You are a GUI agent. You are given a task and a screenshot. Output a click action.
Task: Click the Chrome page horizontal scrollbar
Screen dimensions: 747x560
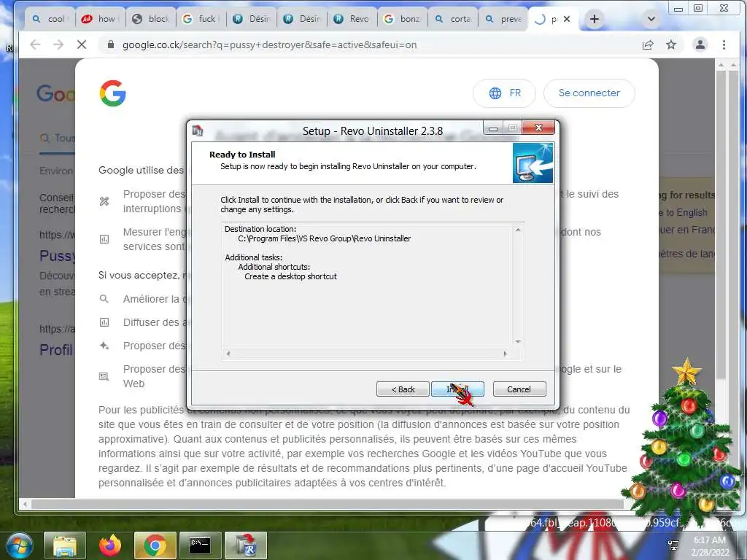(x=328, y=504)
